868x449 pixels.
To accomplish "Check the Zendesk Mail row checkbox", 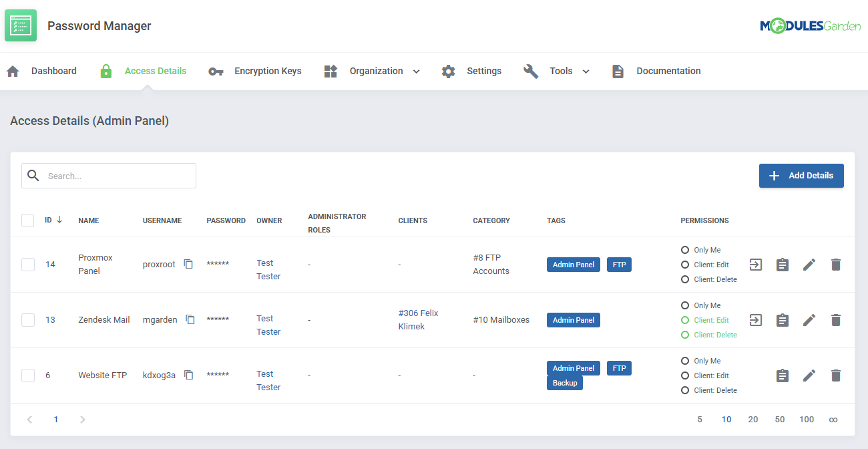I will (x=28, y=320).
